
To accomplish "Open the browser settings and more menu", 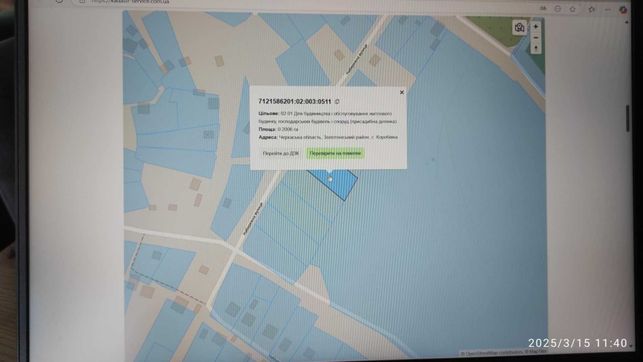I will 608,9.
